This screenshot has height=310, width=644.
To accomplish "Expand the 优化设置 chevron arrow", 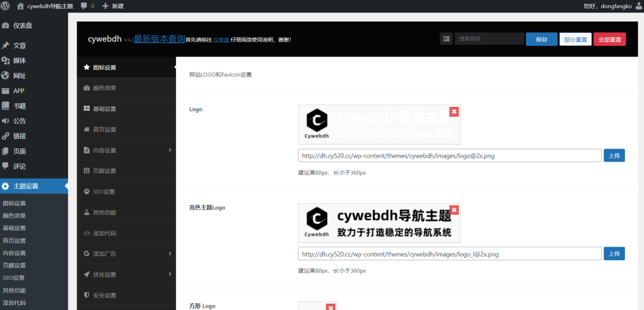I will (170, 274).
